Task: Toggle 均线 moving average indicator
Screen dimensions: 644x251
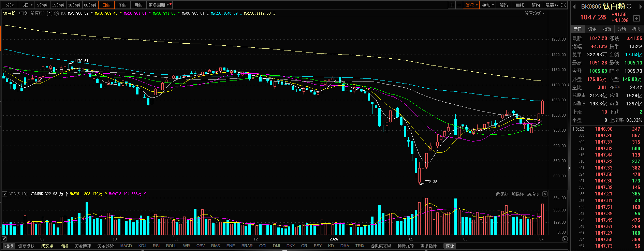Action: [64, 246]
